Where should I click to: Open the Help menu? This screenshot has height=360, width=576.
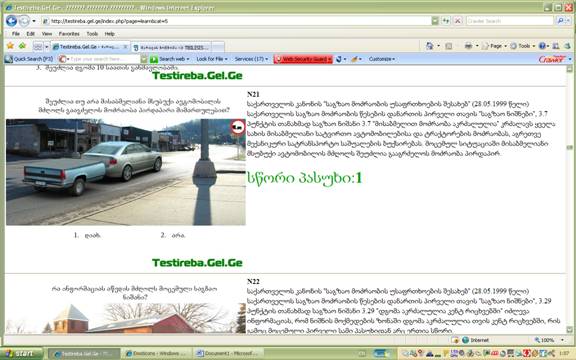point(109,34)
